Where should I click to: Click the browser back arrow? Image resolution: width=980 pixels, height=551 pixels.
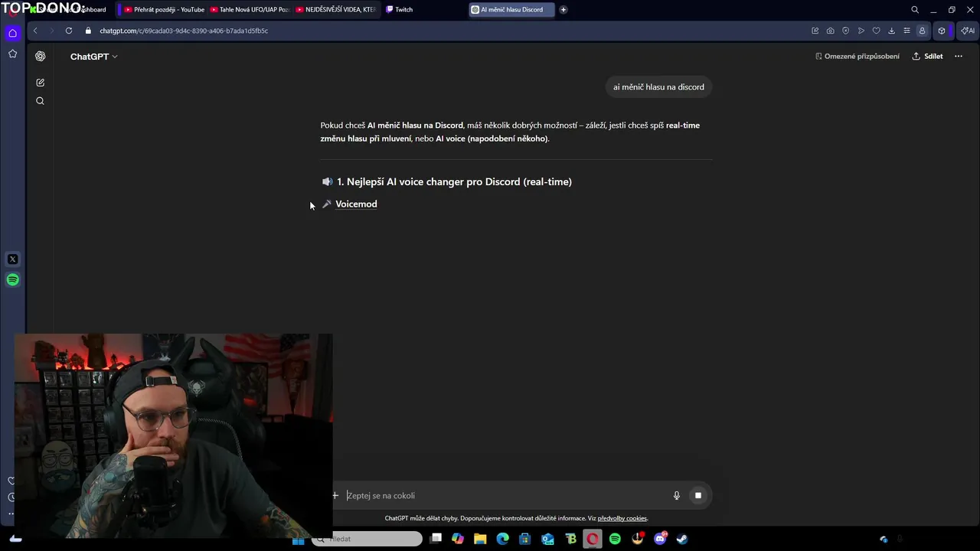35,31
